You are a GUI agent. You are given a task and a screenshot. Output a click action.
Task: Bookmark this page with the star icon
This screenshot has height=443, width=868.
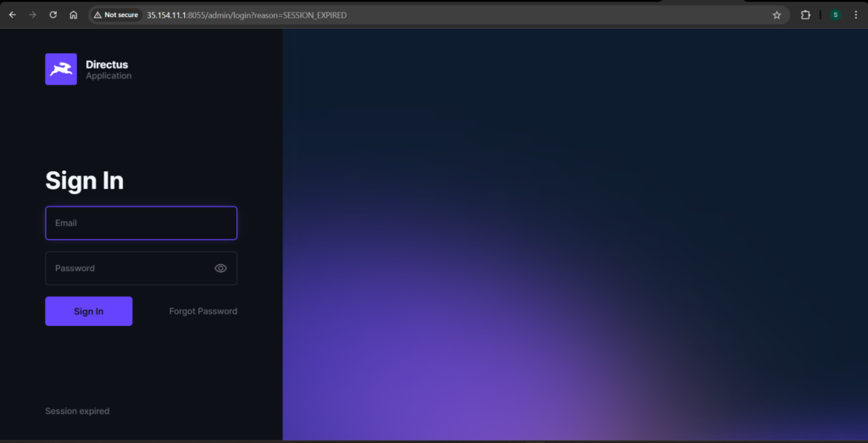[776, 15]
